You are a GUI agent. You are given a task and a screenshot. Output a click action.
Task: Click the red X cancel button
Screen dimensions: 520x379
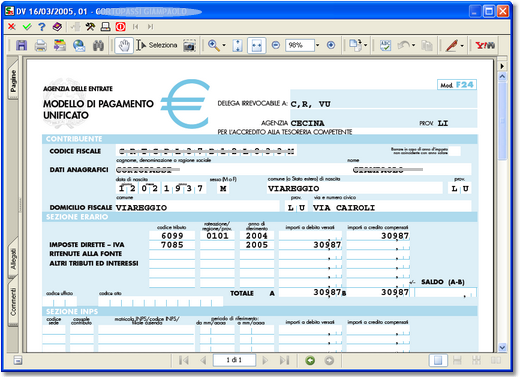(12, 26)
